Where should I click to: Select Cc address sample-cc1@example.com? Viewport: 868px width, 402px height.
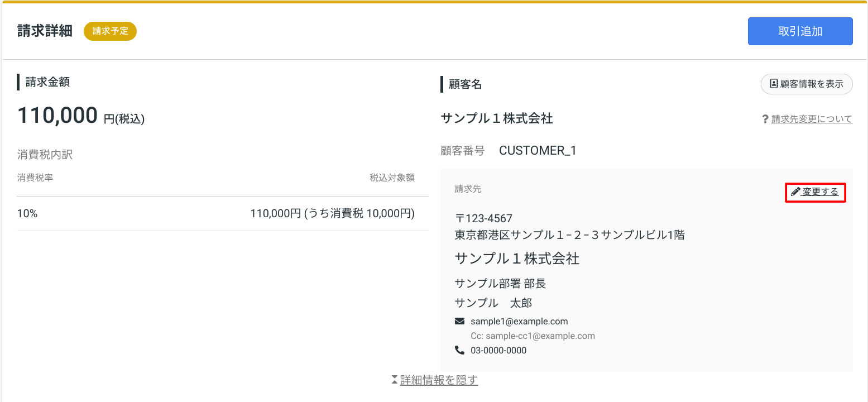coord(533,336)
